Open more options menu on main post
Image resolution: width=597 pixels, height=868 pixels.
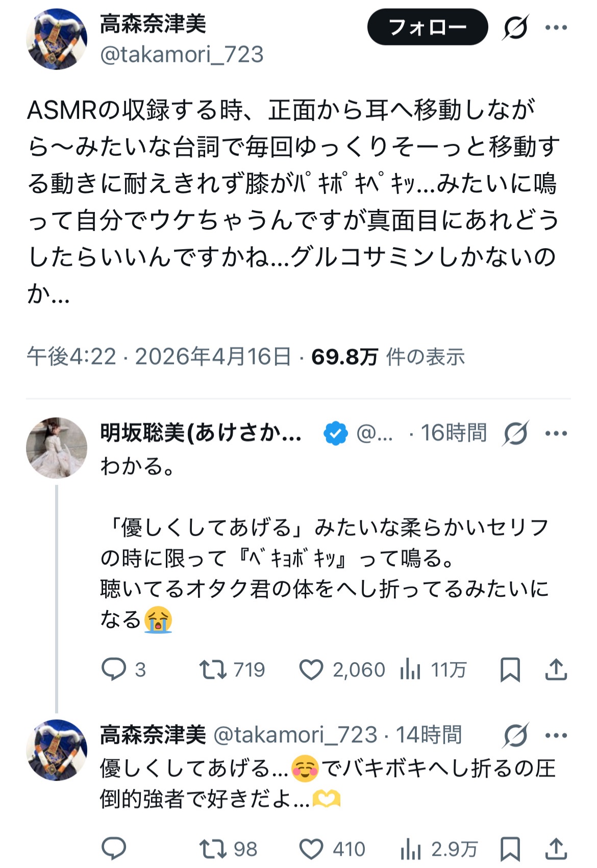pos(556,27)
